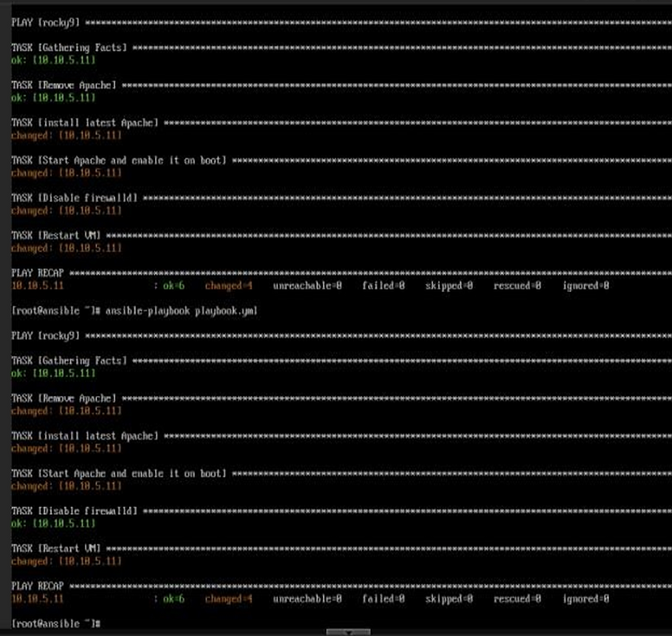Select 'changed: [10.10.5.11]' under first Start Apache task
This screenshot has width=672, height=636.
[67, 173]
